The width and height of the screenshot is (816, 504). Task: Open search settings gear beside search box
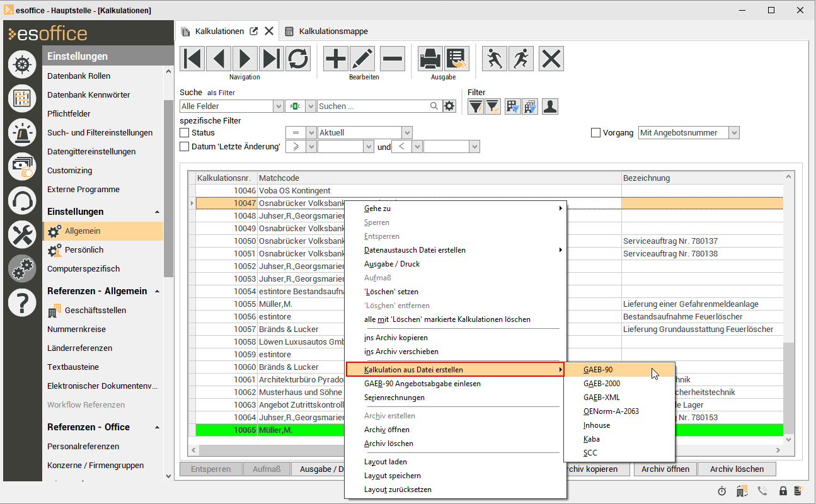coord(449,106)
